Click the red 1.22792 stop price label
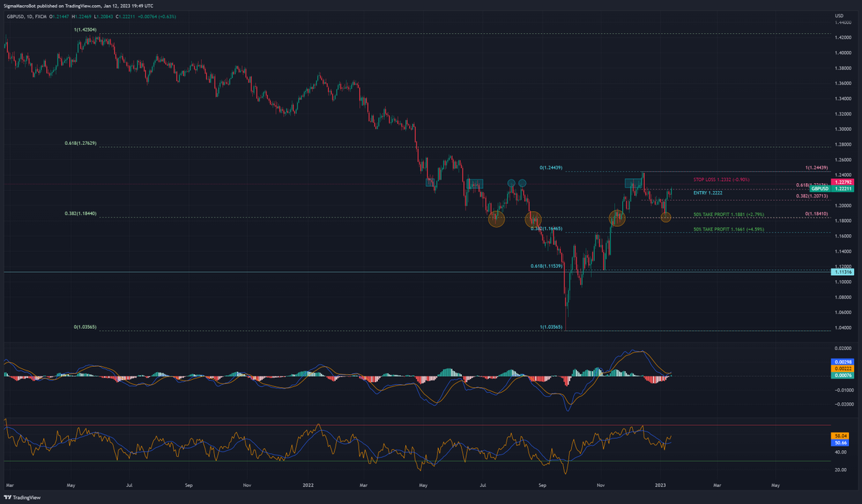Image resolution: width=862 pixels, height=504 pixels. pos(843,182)
